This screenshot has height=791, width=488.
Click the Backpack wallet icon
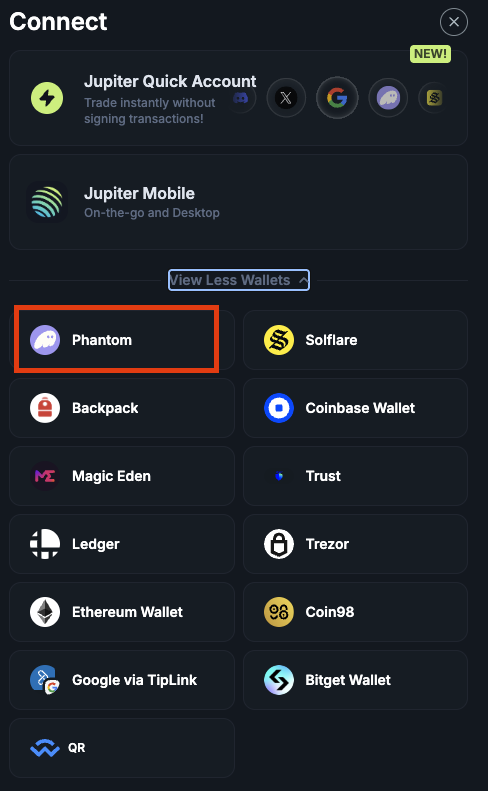45,408
